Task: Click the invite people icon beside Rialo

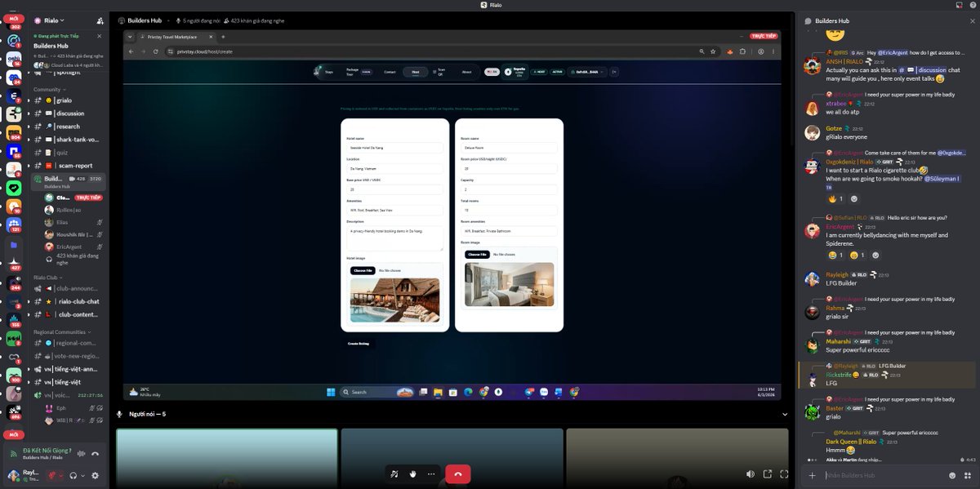Action: click(x=100, y=20)
